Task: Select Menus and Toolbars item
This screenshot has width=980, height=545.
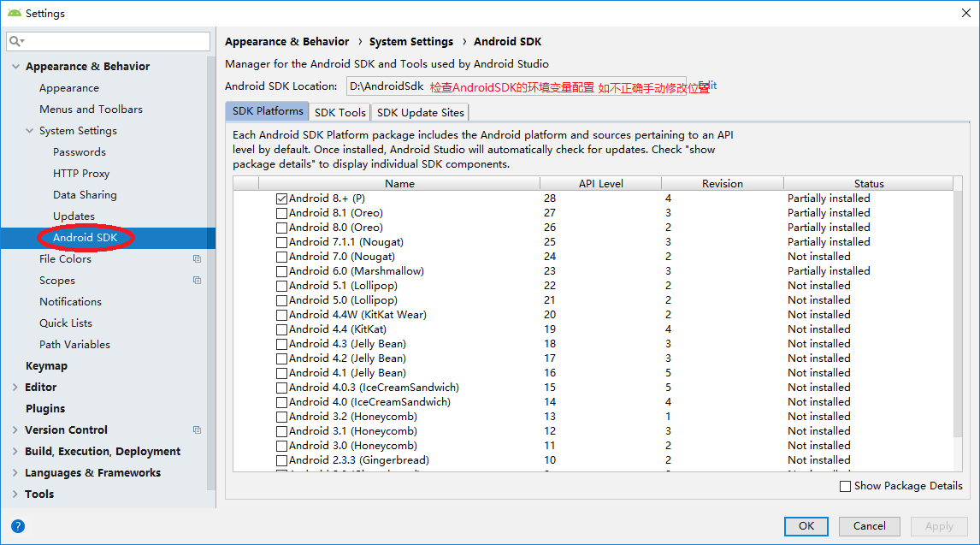Action: (91, 110)
